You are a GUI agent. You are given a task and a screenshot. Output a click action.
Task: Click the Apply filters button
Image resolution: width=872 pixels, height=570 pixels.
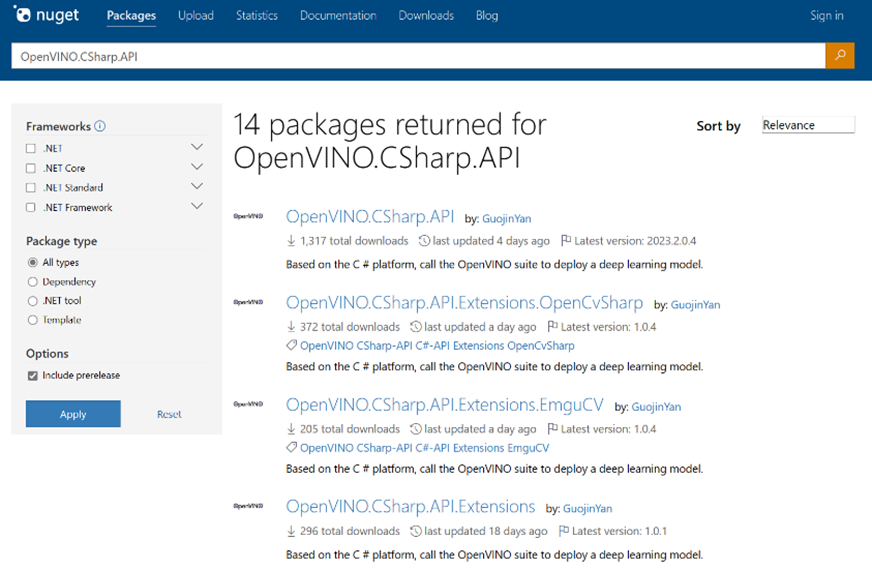pos(73,414)
